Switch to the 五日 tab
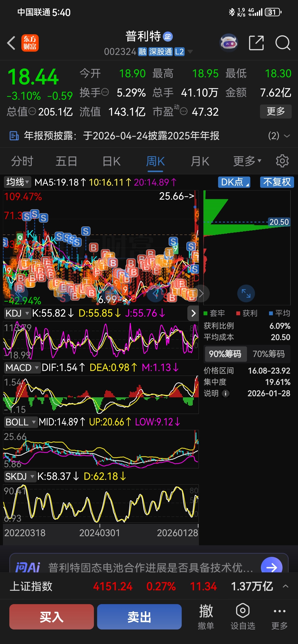This screenshot has height=644, width=298. pyautogui.click(x=66, y=161)
